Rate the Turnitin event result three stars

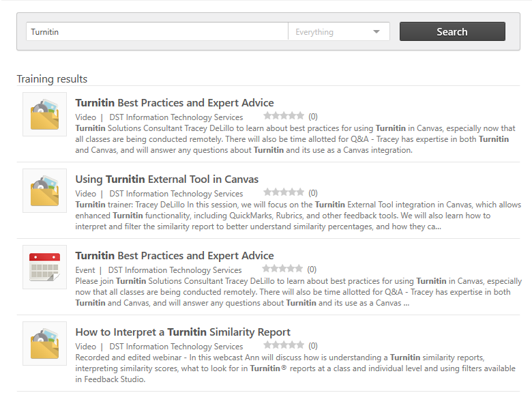coord(282,269)
